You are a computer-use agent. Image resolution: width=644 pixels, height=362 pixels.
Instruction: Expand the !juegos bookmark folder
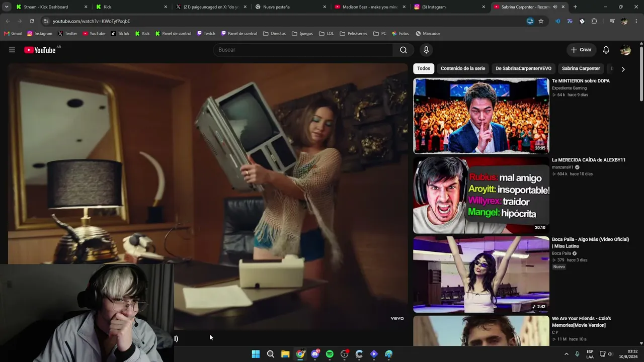point(302,34)
